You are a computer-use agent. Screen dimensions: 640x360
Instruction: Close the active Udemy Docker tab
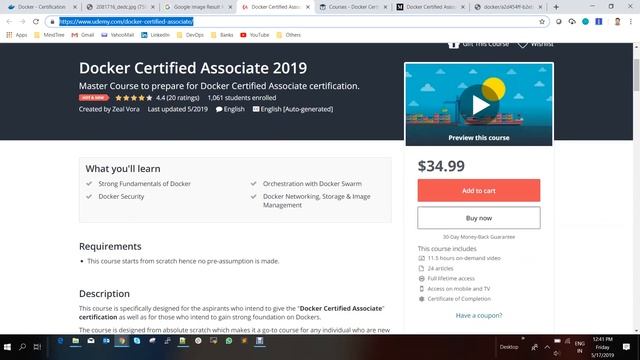tap(308, 7)
